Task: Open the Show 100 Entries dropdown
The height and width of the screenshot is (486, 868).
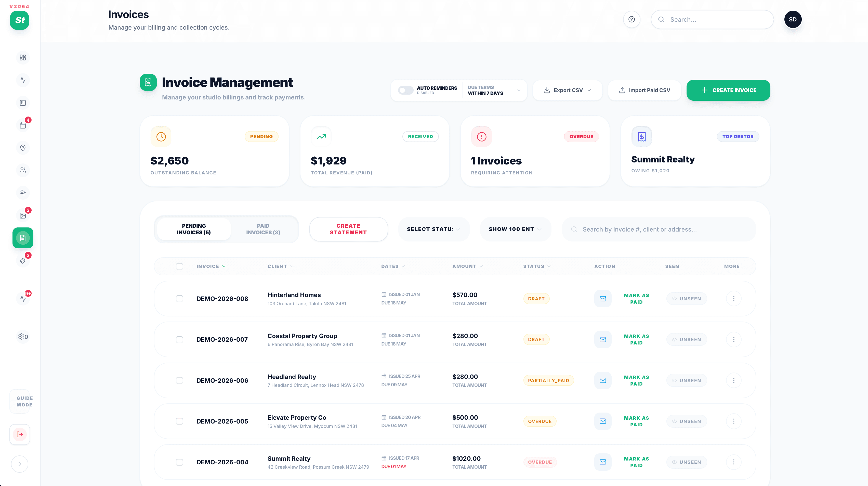Action: point(515,229)
